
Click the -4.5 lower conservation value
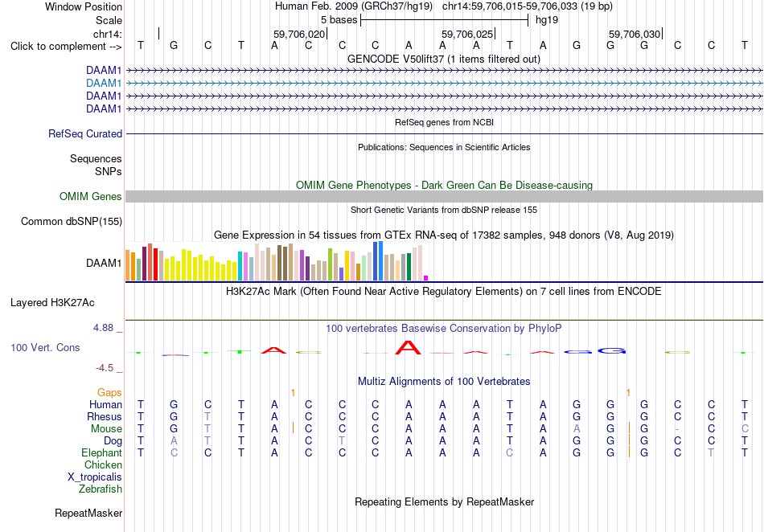coord(105,368)
